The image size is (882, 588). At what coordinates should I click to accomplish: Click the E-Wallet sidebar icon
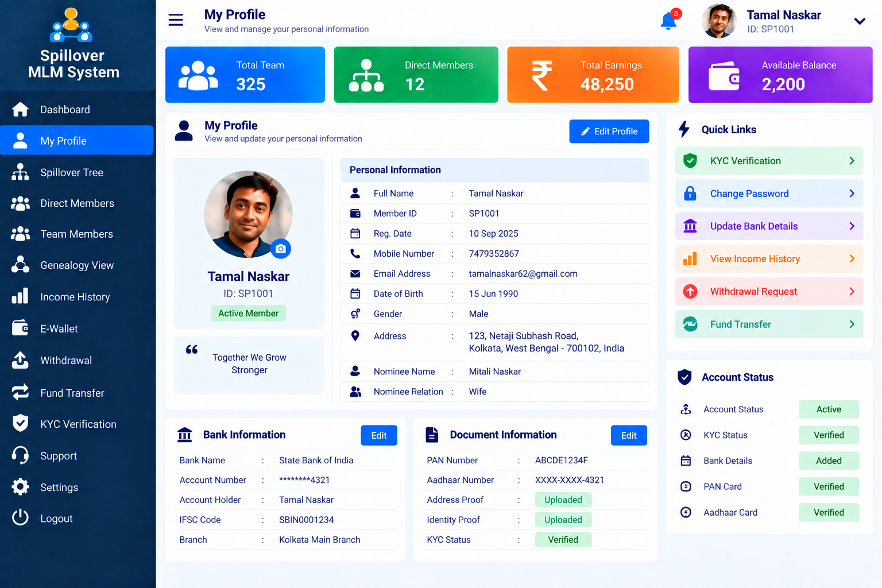click(20, 328)
